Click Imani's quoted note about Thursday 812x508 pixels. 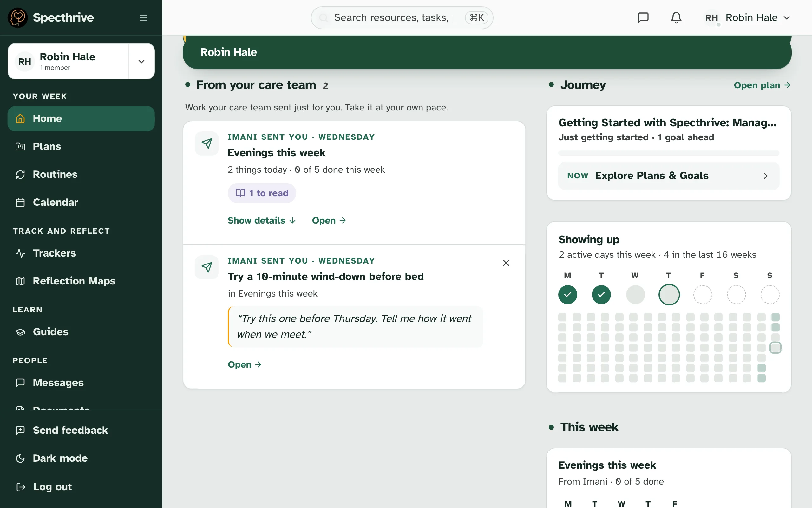356,327
